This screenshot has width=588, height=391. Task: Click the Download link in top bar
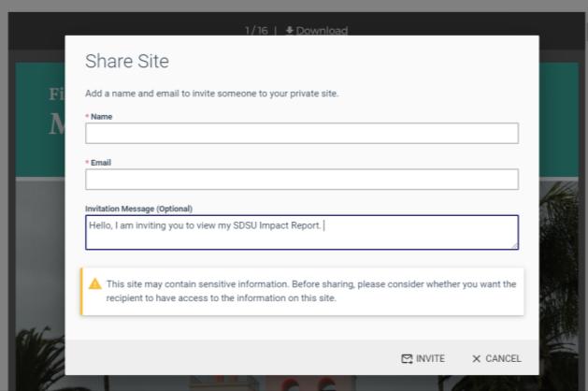point(322,31)
